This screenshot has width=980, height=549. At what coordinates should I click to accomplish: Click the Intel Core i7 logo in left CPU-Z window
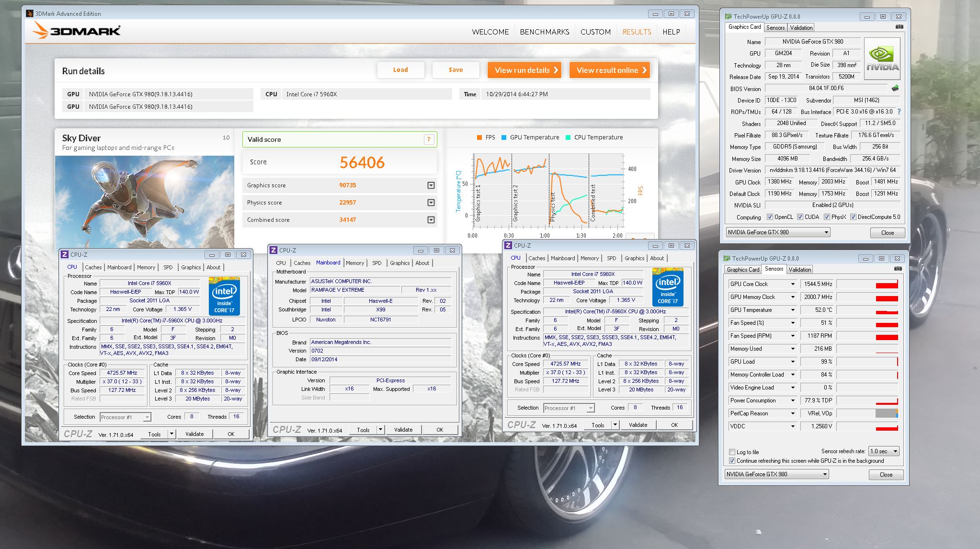tap(224, 296)
